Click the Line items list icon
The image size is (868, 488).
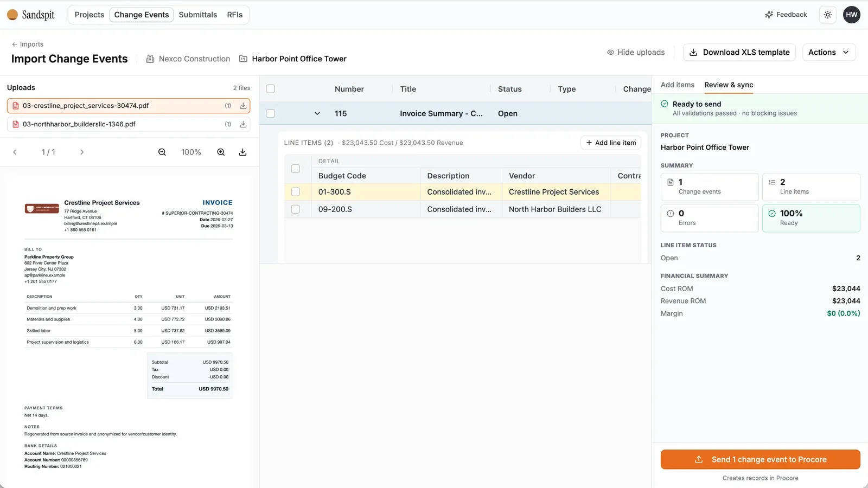[x=772, y=182]
